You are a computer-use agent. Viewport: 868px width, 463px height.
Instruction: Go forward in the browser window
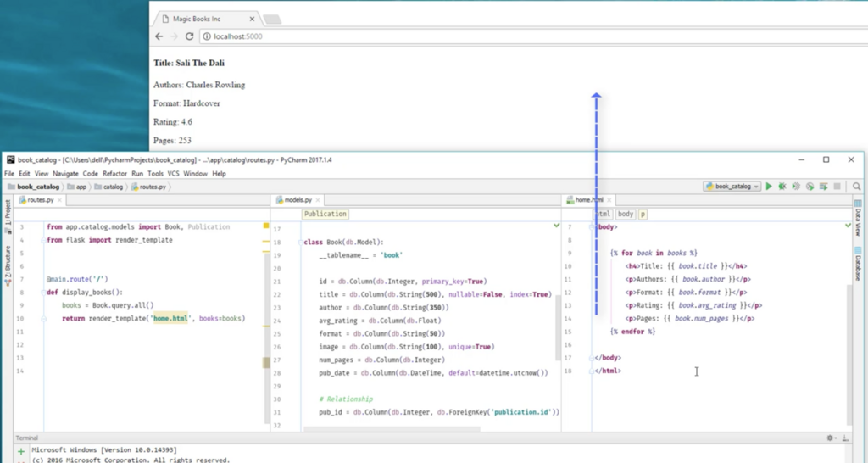[174, 36]
